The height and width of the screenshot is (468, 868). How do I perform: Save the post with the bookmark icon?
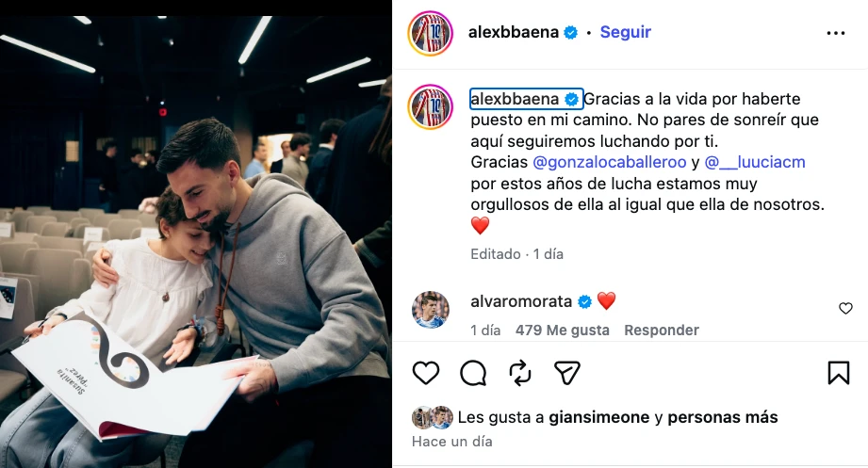tap(839, 373)
